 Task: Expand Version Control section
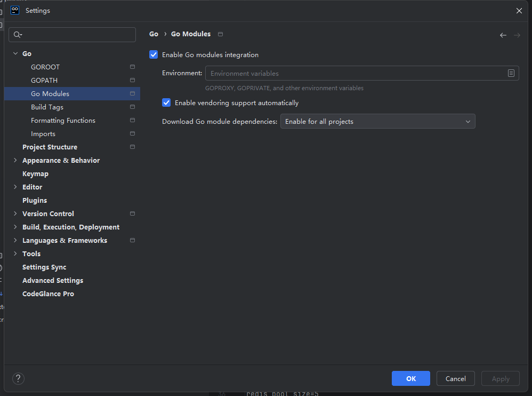point(15,213)
